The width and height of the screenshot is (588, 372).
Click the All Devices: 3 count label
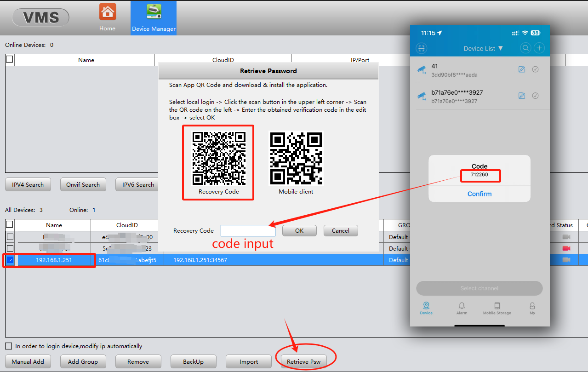(24, 210)
